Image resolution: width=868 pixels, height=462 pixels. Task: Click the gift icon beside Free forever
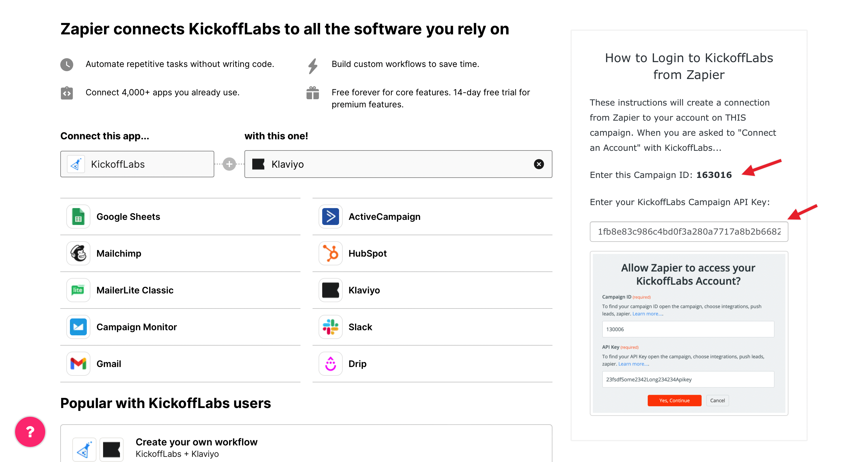click(313, 93)
